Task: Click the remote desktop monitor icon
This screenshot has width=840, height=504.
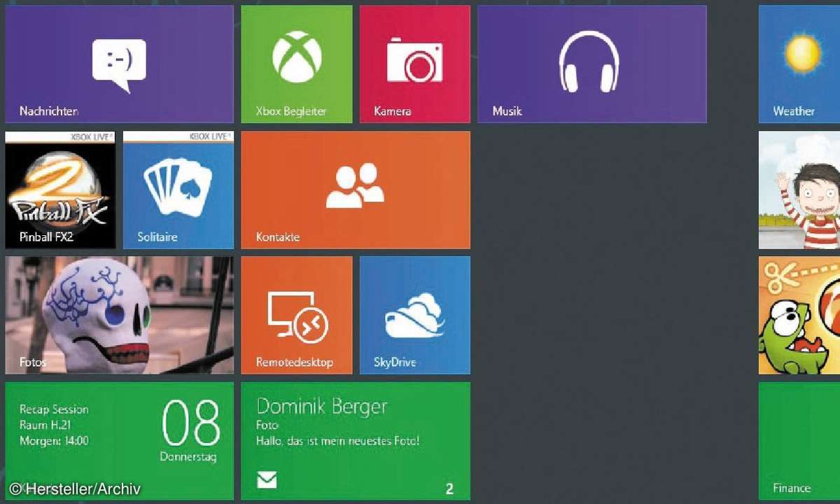Action: tap(297, 316)
